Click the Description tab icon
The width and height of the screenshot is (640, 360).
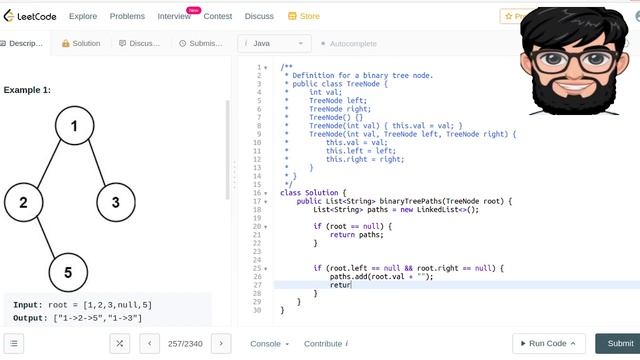(x=3, y=43)
